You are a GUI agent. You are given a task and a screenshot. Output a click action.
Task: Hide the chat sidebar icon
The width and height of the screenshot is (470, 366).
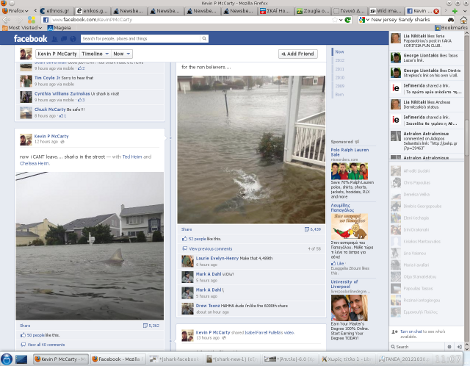click(459, 347)
